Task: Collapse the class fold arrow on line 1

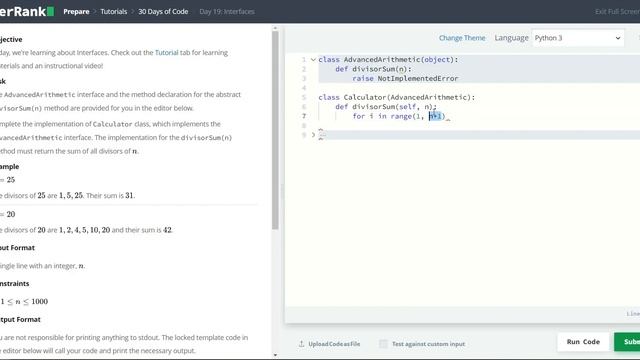Action: 313,60
